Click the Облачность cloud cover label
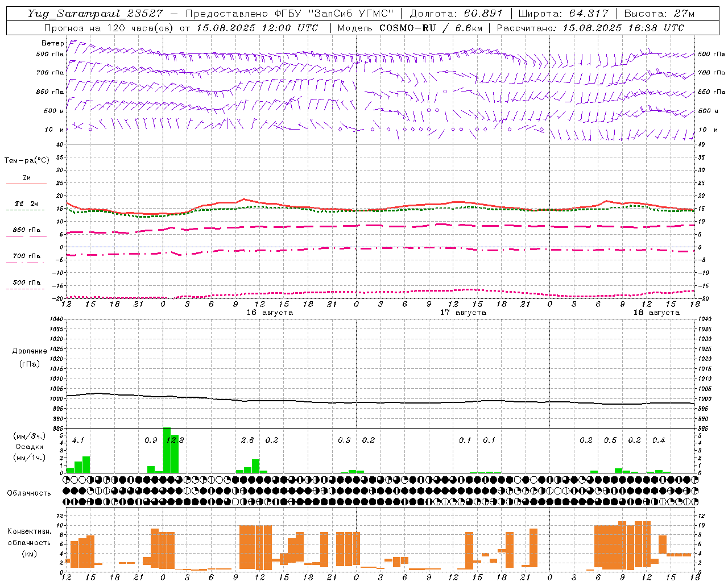The width and height of the screenshot is (728, 582). pyautogui.click(x=29, y=493)
